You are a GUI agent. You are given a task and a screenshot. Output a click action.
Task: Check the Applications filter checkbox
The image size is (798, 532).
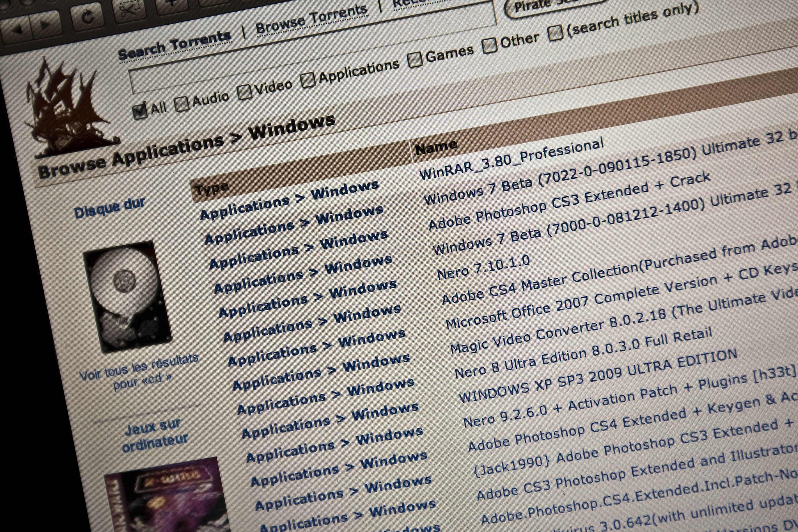(308, 80)
